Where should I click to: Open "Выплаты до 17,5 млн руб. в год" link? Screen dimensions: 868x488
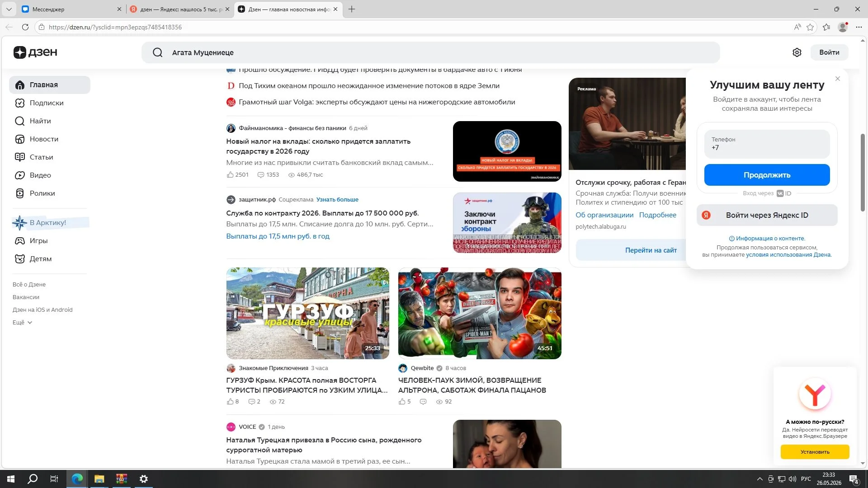pyautogui.click(x=278, y=236)
